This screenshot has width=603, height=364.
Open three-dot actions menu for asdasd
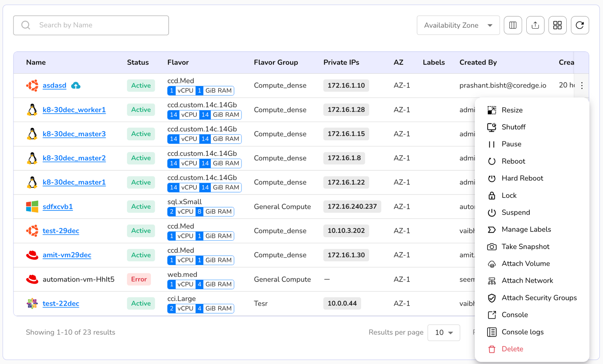582,85
